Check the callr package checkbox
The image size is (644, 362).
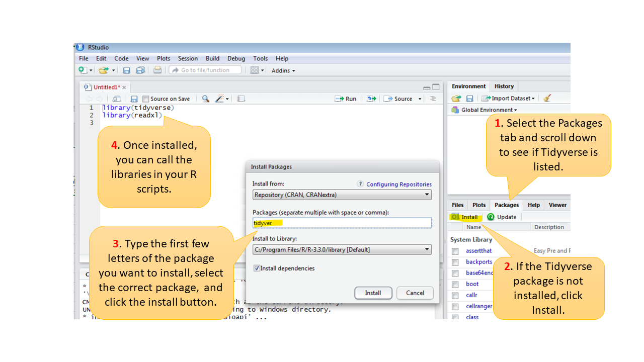[455, 296]
